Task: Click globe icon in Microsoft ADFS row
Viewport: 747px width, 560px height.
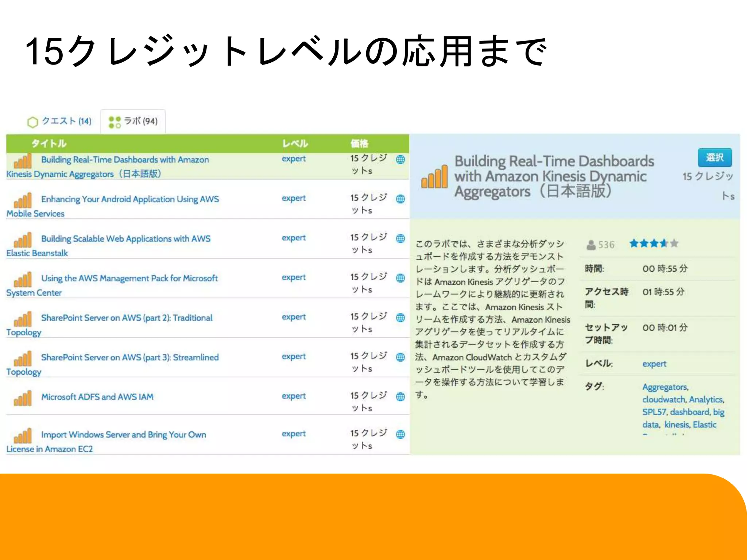Action: 400,396
